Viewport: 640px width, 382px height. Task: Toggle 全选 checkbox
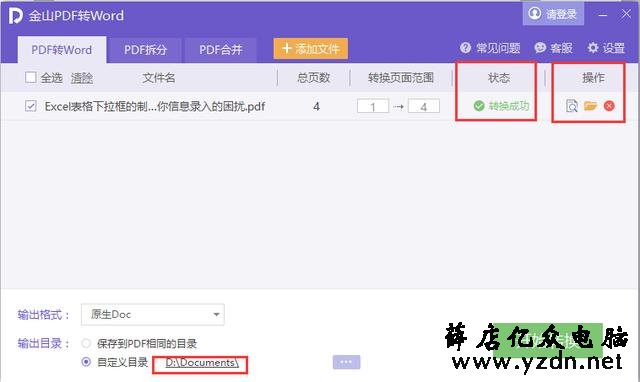point(31,77)
